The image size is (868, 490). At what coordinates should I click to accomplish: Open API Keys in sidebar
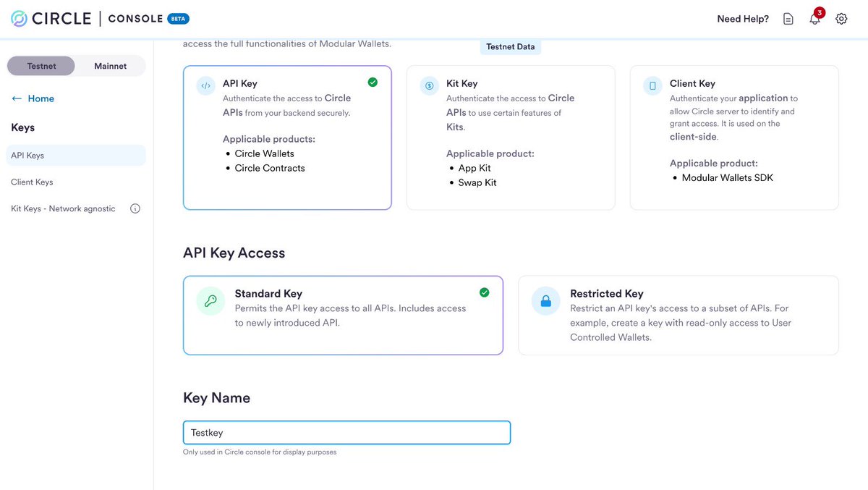[x=76, y=156]
